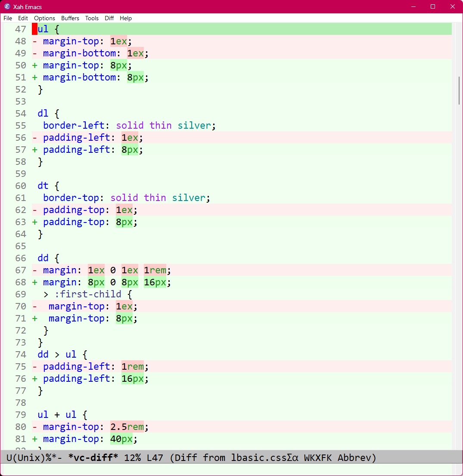
Task: Click the vertical scrollbar thumb
Action: click(459, 91)
